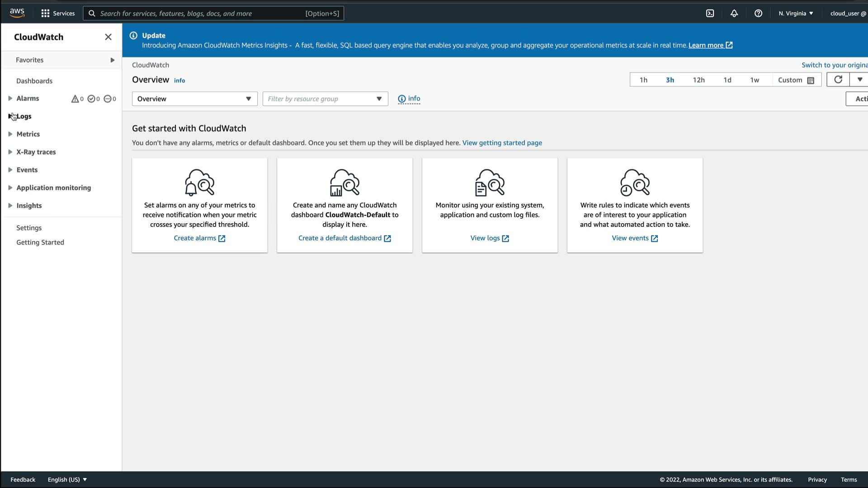Open Dashboards in the sidebar
This screenshot has width=868, height=488.
[34, 81]
